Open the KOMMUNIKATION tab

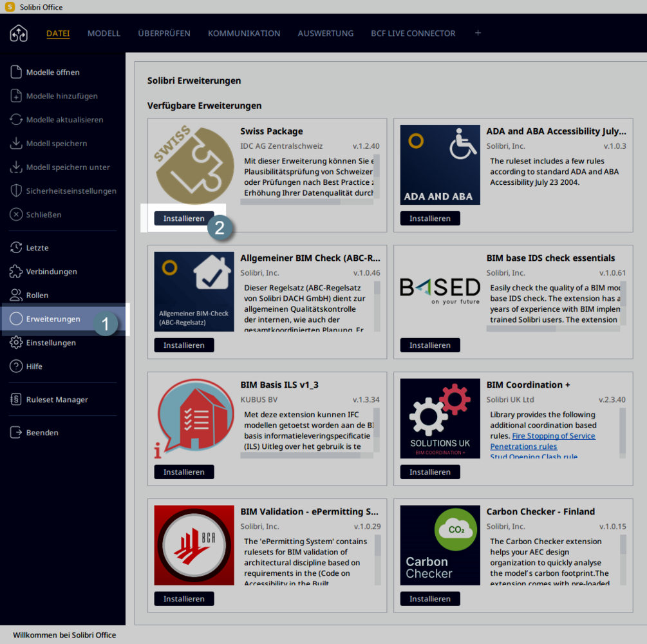point(244,33)
